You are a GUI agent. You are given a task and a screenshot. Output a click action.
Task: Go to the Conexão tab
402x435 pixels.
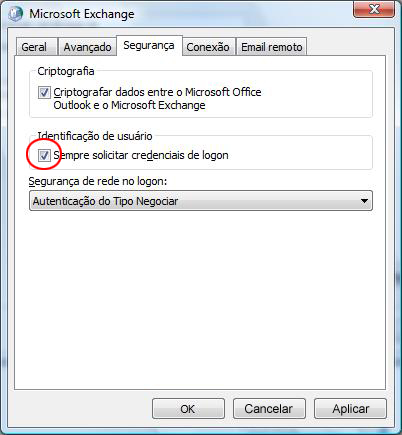[x=208, y=47]
